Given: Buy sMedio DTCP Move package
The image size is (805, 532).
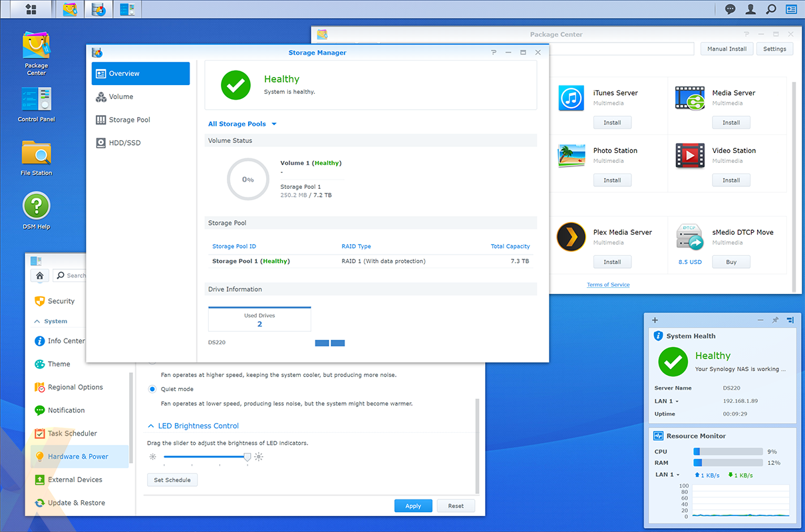Looking at the screenshot, I should (731, 262).
